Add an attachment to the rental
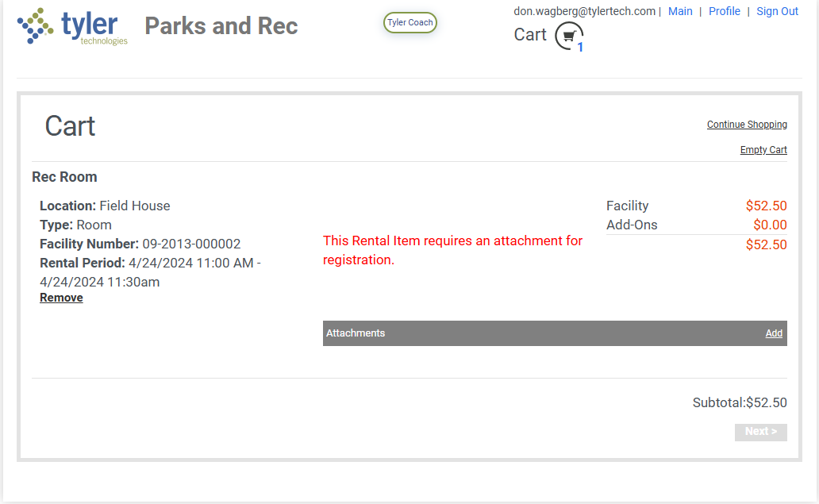819x504 pixels. point(774,333)
